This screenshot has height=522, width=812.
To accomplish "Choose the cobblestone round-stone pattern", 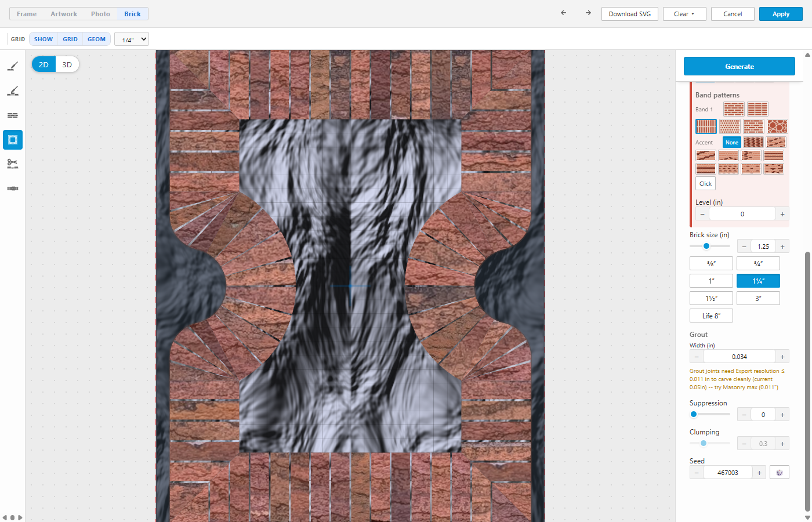I will (778, 126).
